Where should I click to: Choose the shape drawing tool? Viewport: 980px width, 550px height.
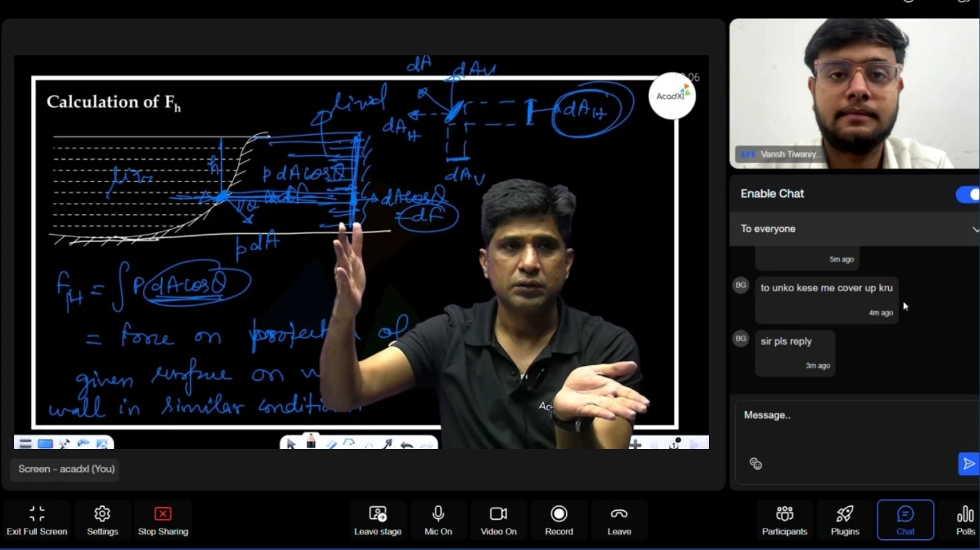point(350,444)
